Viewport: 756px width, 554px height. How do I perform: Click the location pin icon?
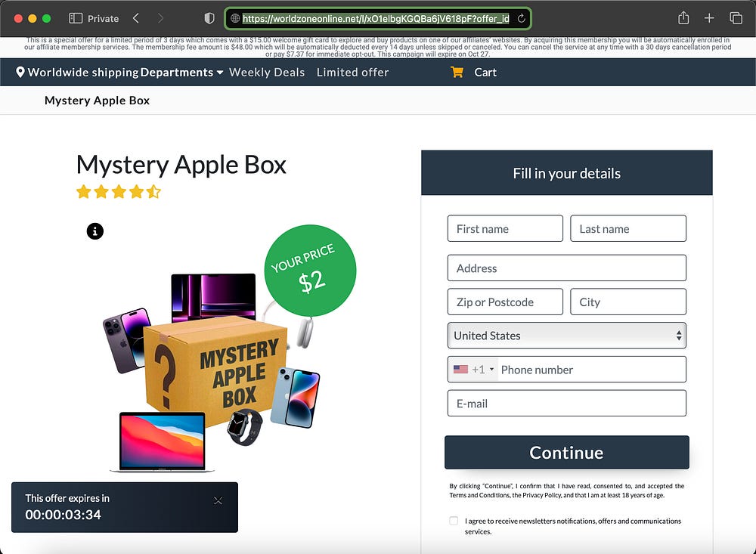tap(20, 73)
